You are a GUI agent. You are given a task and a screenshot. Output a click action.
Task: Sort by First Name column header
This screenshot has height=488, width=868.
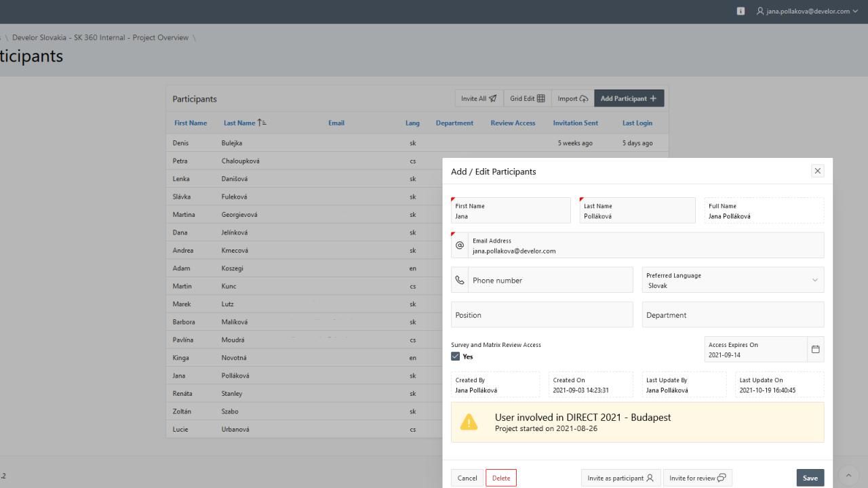coord(191,123)
